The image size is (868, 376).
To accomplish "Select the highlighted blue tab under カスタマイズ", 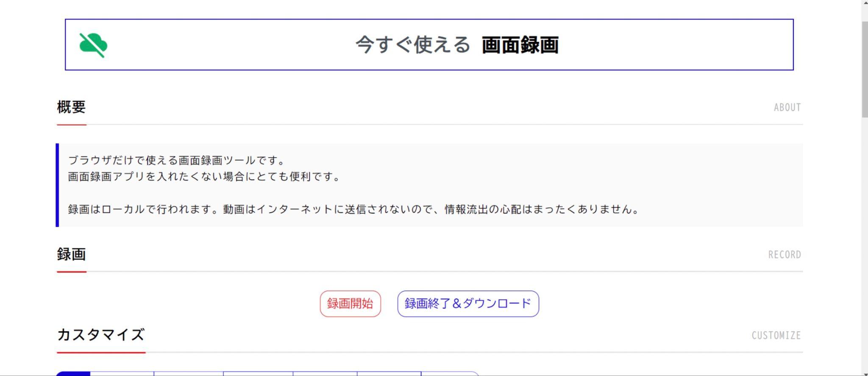I will click(73, 373).
